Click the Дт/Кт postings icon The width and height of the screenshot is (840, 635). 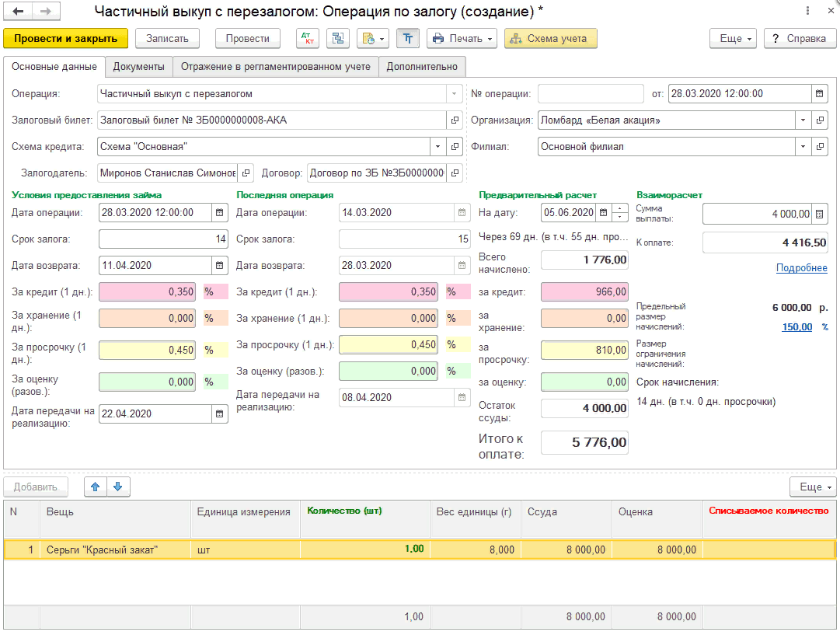308,39
